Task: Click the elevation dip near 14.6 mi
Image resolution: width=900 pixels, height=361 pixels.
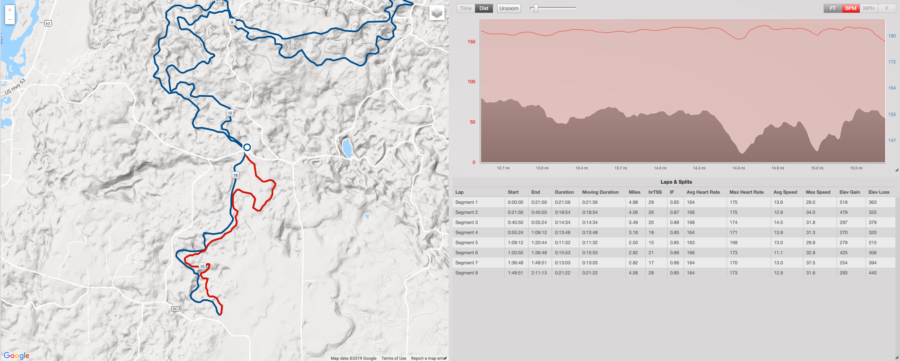Action: tap(742, 152)
